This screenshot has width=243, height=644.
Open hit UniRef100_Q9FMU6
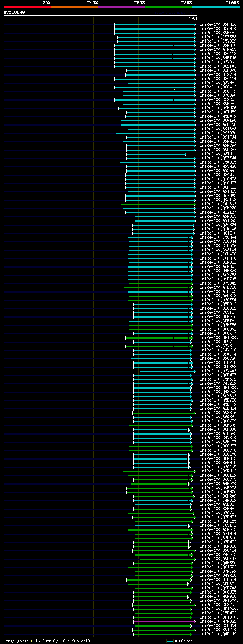pyautogui.click(x=218, y=25)
